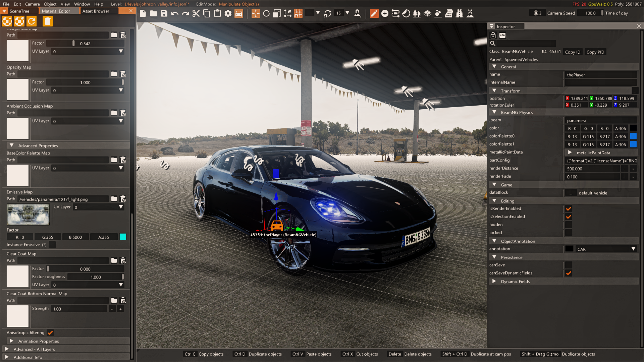Screen dimensions: 644x362
Task: Open the create object plus tool
Action: click(x=385, y=13)
